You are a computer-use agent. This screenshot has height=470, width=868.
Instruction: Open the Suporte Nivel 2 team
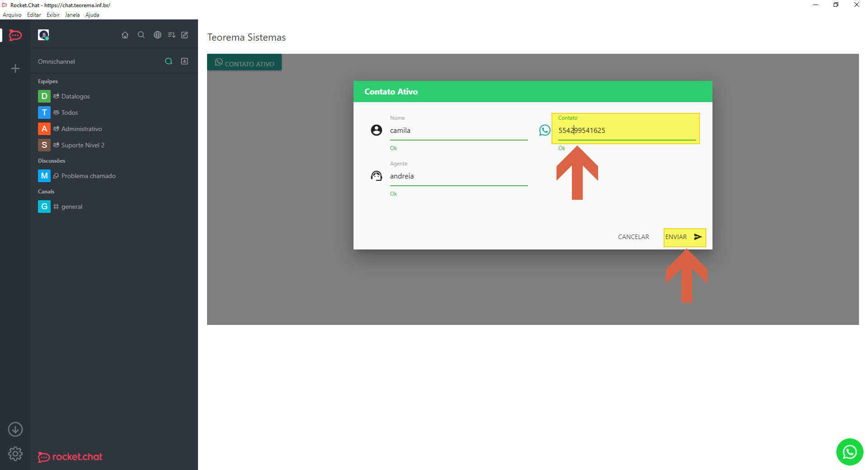[x=114, y=145]
